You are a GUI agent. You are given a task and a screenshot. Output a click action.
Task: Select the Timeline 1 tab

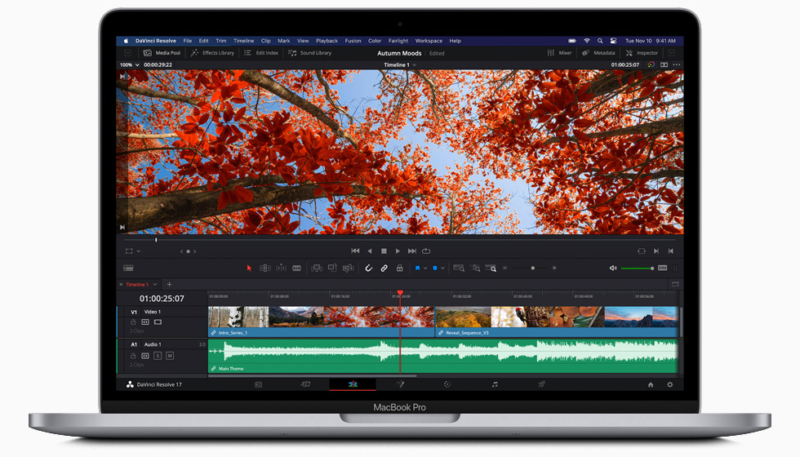135,284
